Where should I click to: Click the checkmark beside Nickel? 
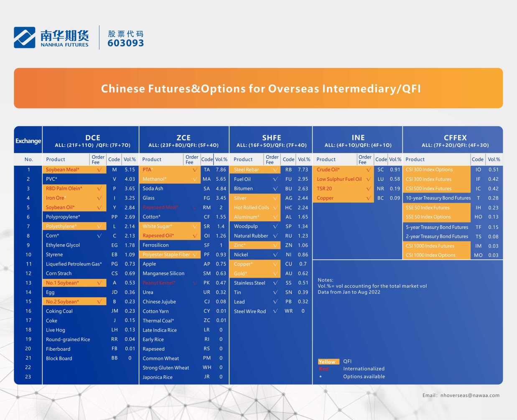(275, 255)
